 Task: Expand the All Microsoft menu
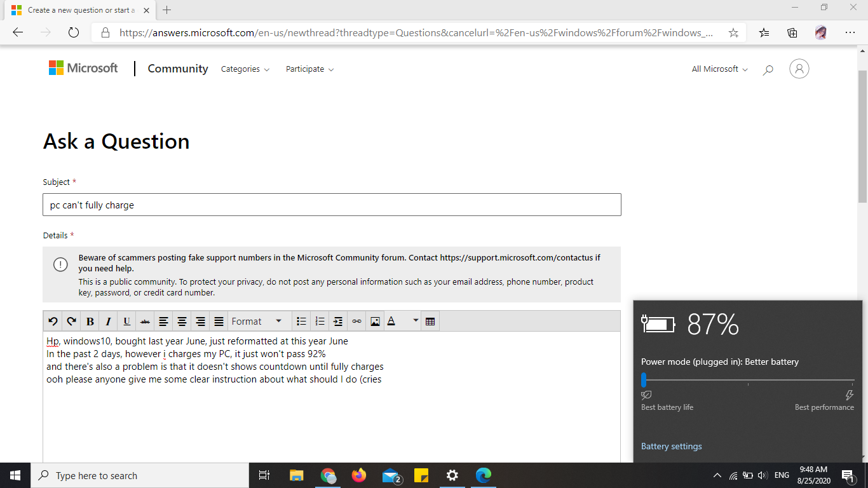click(719, 69)
